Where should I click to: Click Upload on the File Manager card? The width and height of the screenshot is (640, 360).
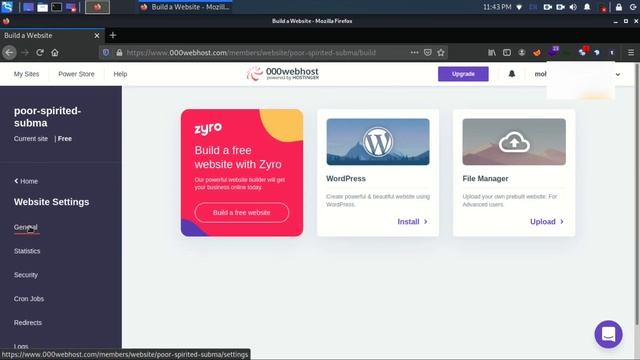pyautogui.click(x=547, y=222)
